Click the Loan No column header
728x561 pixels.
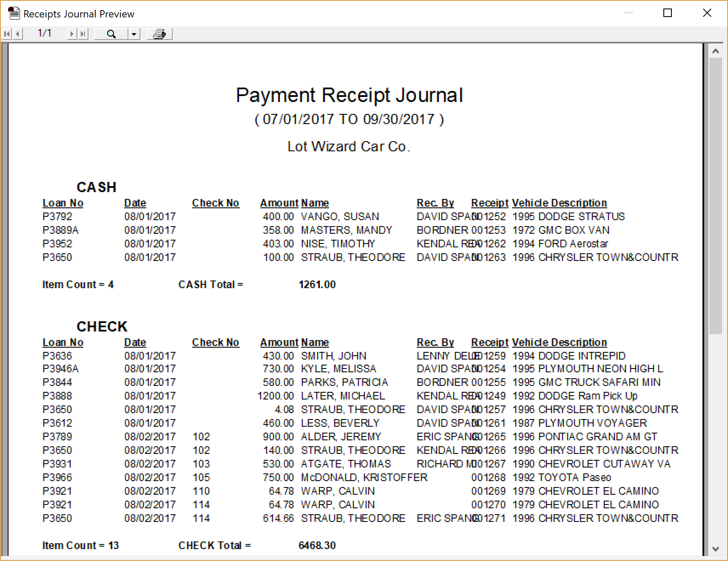click(x=63, y=203)
